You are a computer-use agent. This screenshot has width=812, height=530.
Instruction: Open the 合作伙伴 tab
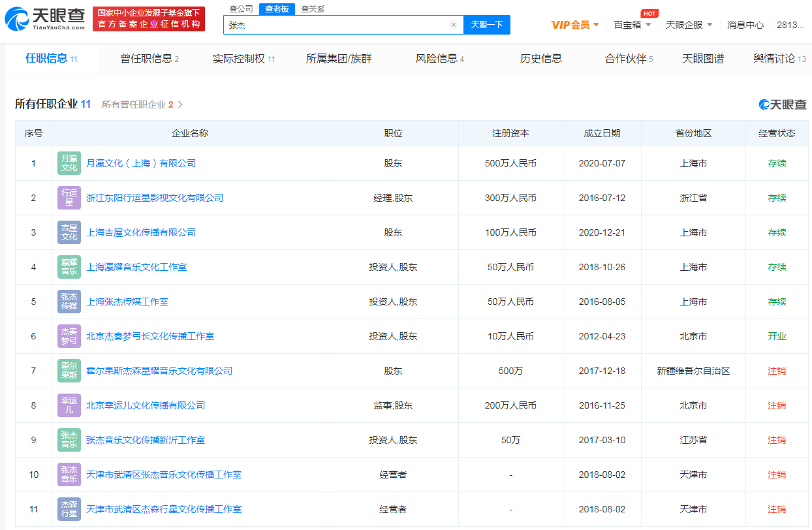[629, 59]
